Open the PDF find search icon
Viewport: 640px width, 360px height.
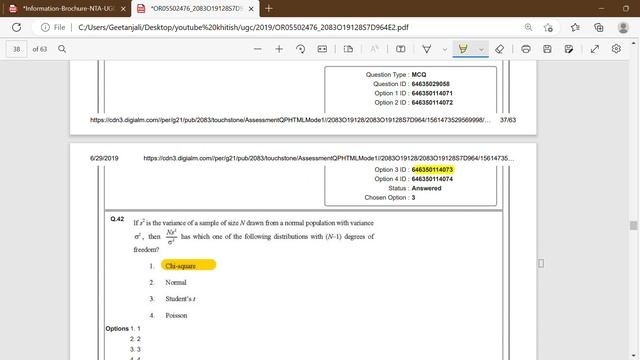(x=62, y=49)
